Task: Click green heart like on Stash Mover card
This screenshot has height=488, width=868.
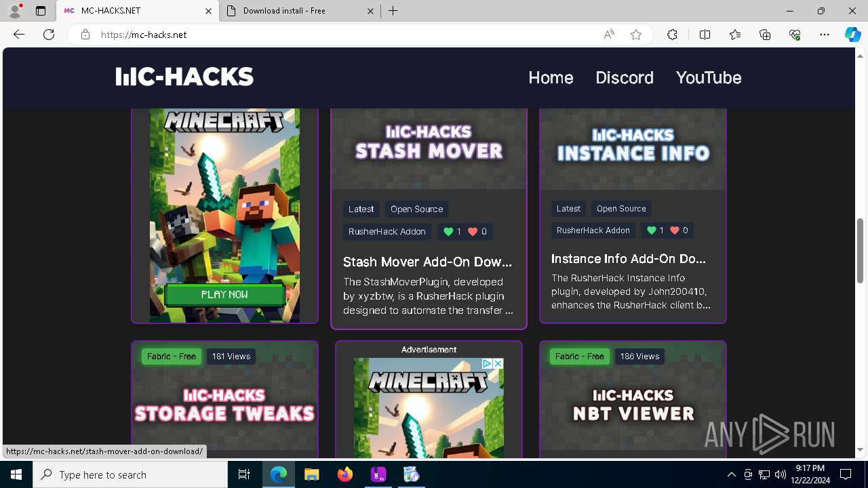Action: tap(448, 232)
